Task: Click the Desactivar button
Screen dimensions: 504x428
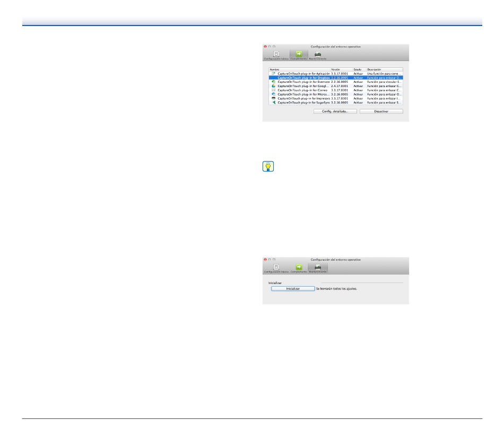Action: click(381, 112)
